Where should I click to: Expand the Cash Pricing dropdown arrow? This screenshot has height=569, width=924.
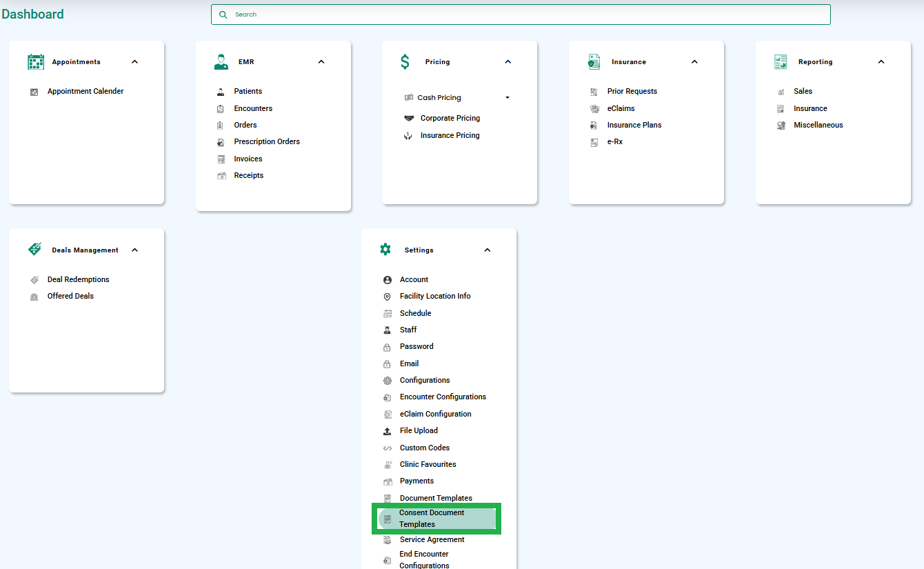(x=508, y=98)
